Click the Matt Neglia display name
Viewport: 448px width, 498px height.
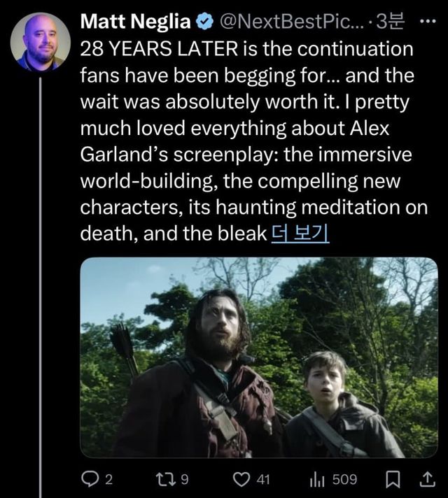[135, 22]
